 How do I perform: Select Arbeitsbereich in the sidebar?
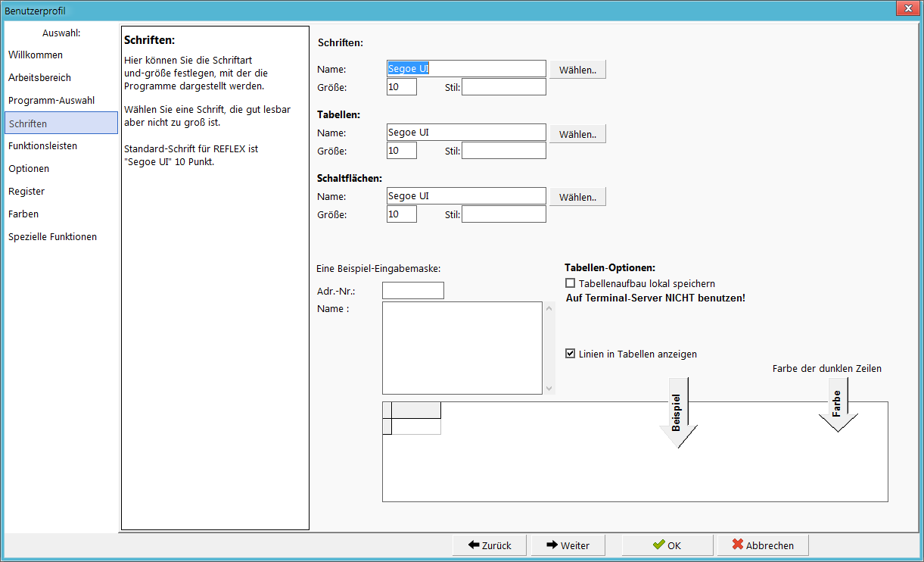(39, 78)
